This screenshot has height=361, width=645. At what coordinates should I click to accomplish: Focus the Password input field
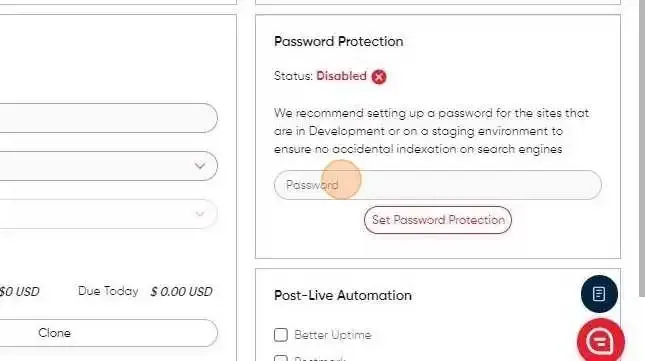coord(438,185)
